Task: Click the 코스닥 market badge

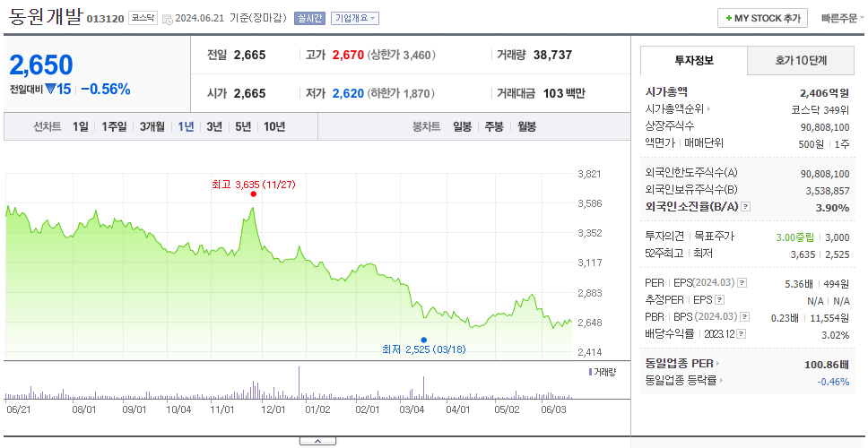Action: click(143, 18)
